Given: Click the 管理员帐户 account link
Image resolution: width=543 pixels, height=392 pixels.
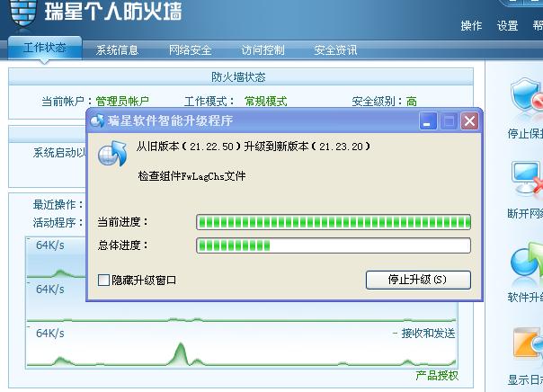Looking at the screenshot, I should pos(122,101).
